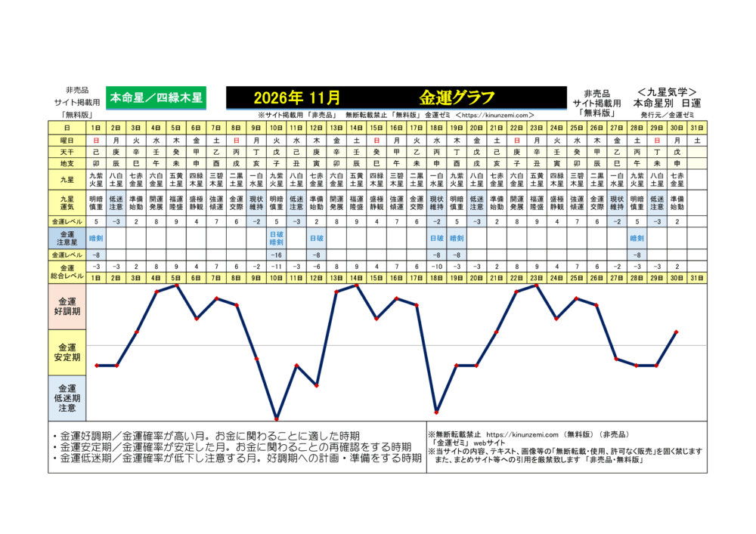Select the 金運注意星 row header
The height and width of the screenshot is (534, 756).
tap(67, 239)
